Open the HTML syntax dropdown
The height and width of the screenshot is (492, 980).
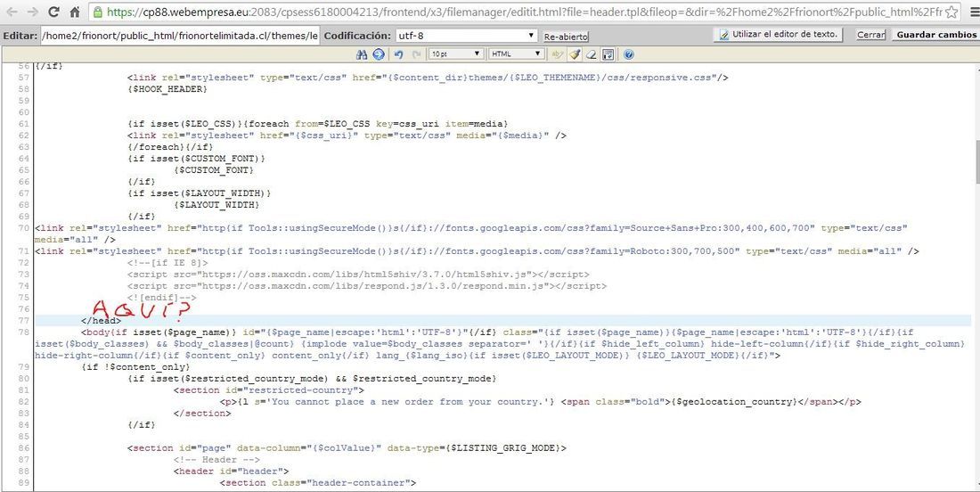point(516,55)
